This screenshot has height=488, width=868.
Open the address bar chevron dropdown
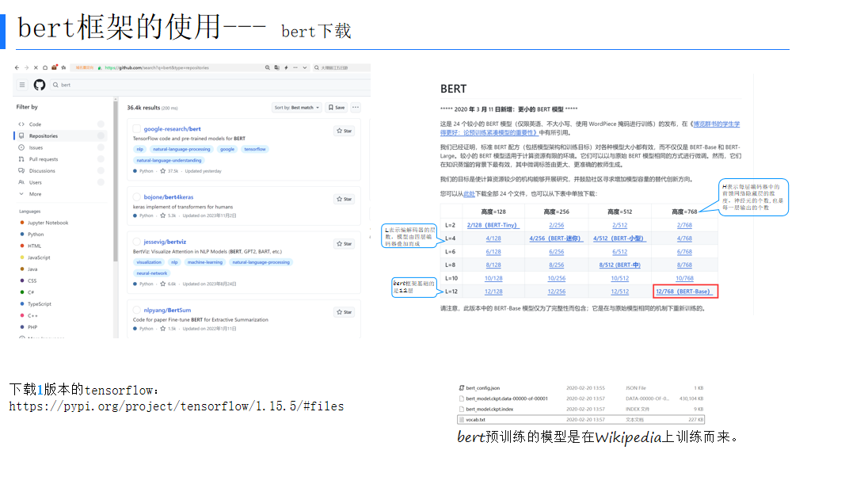coord(304,67)
